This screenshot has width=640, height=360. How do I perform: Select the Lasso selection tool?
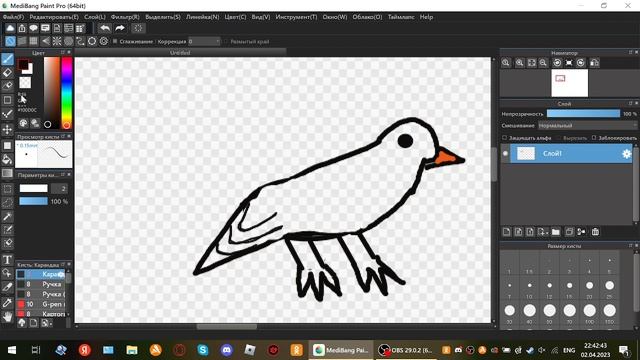point(7,202)
